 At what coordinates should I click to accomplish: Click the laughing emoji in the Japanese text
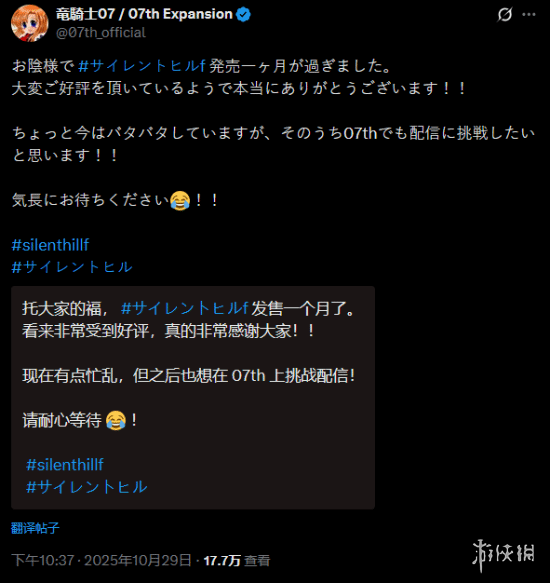pyautogui.click(x=180, y=201)
